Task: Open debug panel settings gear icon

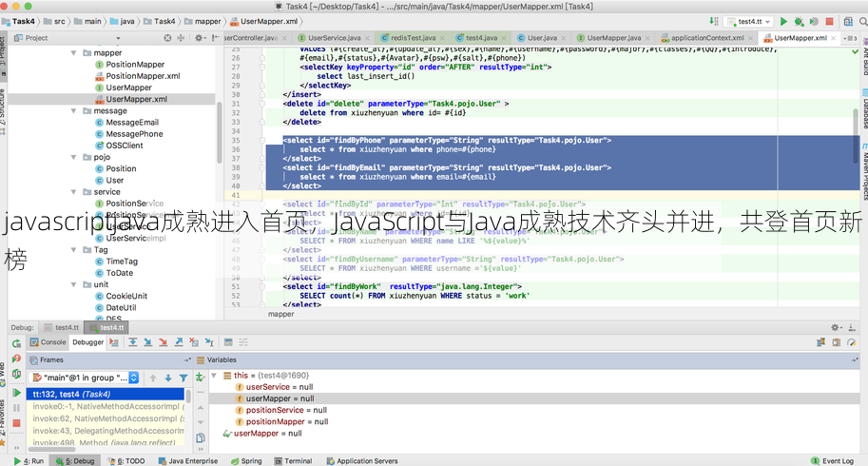Action: (836, 328)
